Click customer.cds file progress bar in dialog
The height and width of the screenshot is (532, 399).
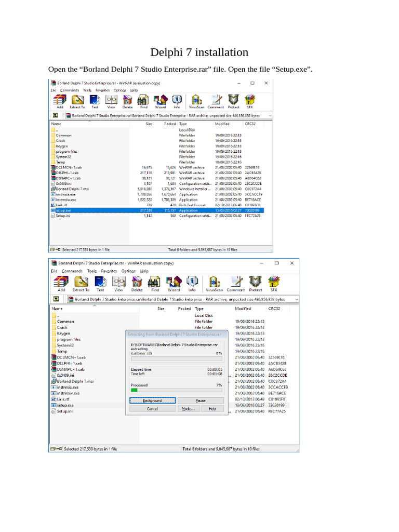pos(177,358)
